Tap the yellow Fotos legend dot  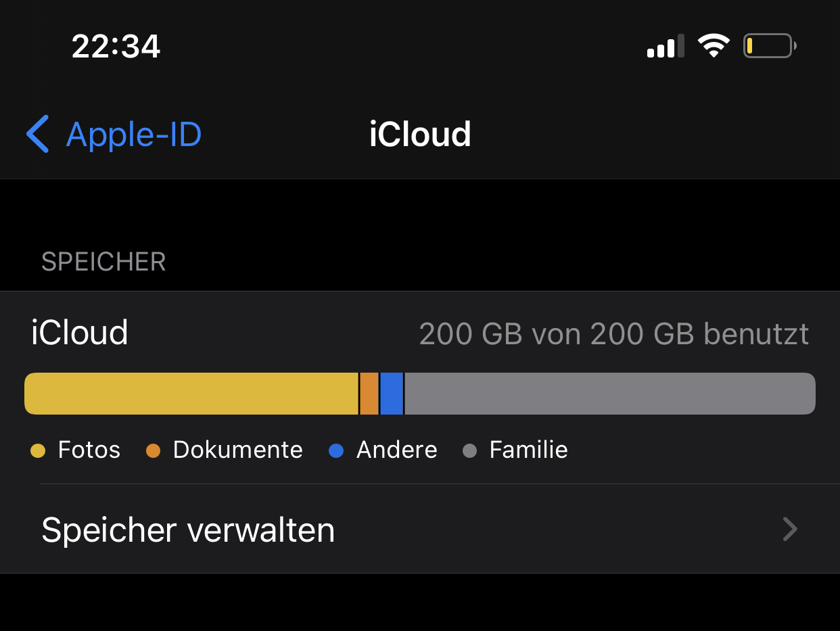coord(38,450)
